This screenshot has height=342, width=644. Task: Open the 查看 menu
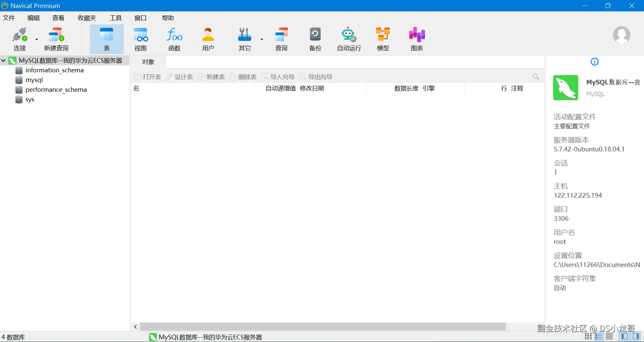58,18
